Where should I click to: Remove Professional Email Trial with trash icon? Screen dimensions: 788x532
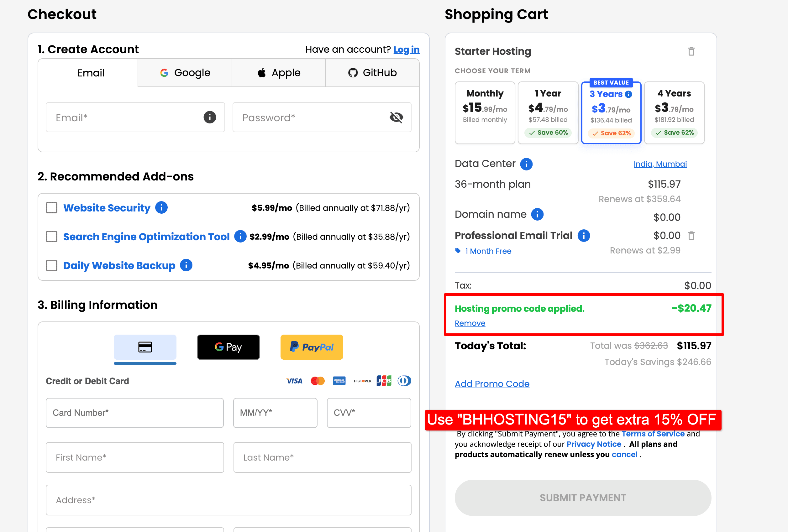[x=691, y=236]
